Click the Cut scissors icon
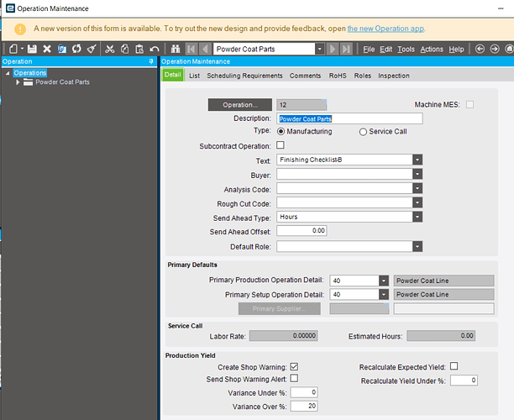514x420 pixels. click(109, 50)
